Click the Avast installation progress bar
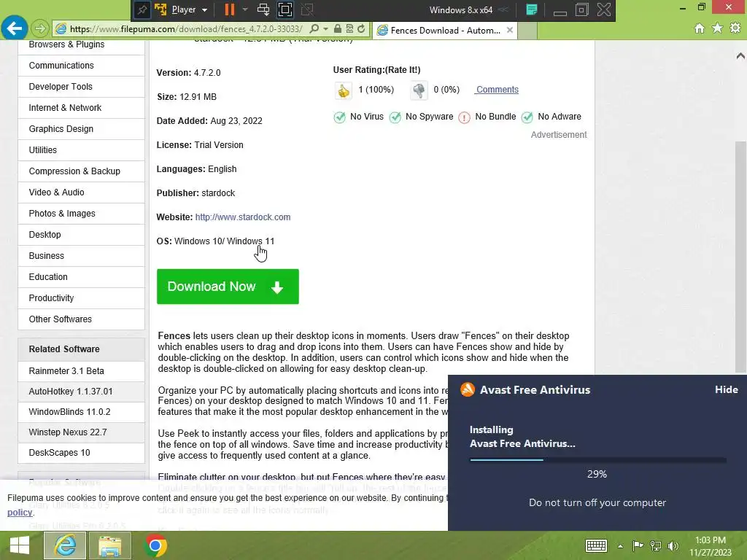This screenshot has width=747, height=560. pos(598,460)
